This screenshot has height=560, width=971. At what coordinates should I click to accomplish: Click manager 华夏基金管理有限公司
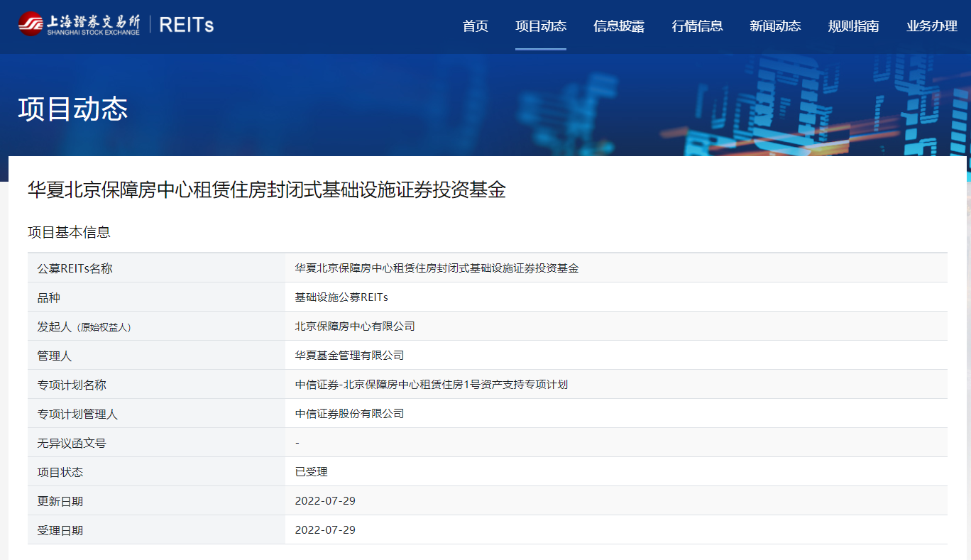point(349,356)
